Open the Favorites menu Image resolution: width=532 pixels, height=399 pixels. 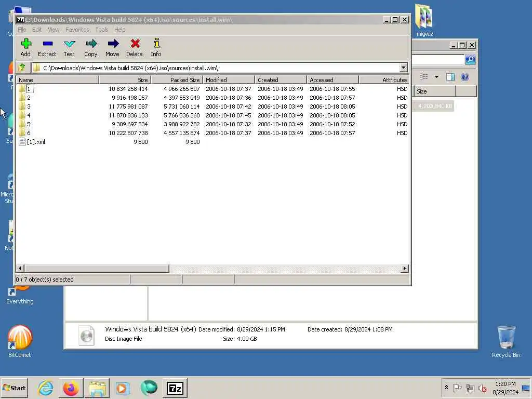(x=77, y=30)
